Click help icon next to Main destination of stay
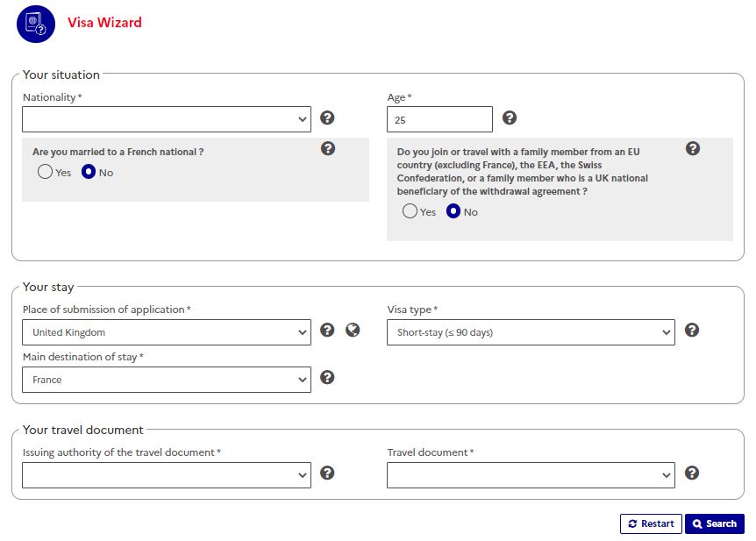Image resolution: width=756 pixels, height=541 pixels. (x=327, y=378)
